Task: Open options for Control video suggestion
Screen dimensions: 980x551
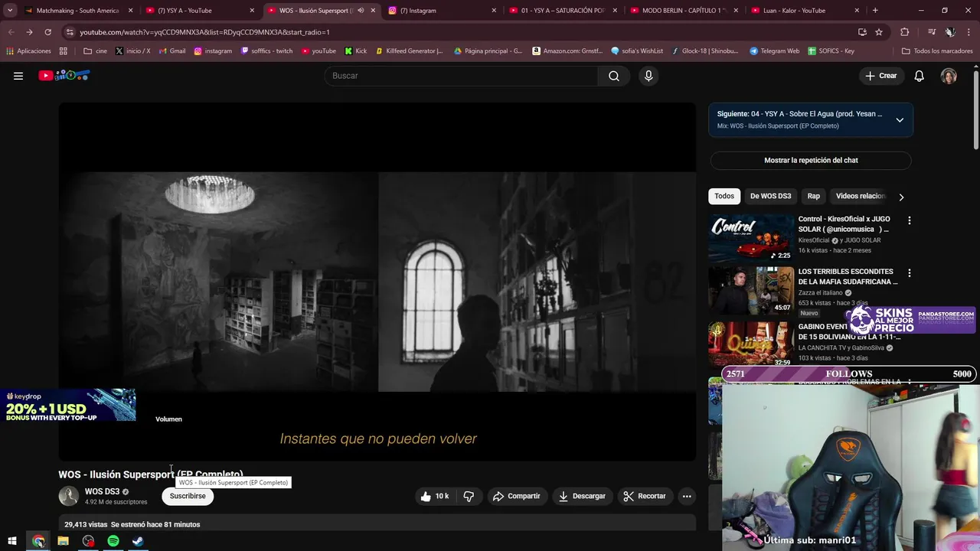Action: pyautogui.click(x=909, y=220)
